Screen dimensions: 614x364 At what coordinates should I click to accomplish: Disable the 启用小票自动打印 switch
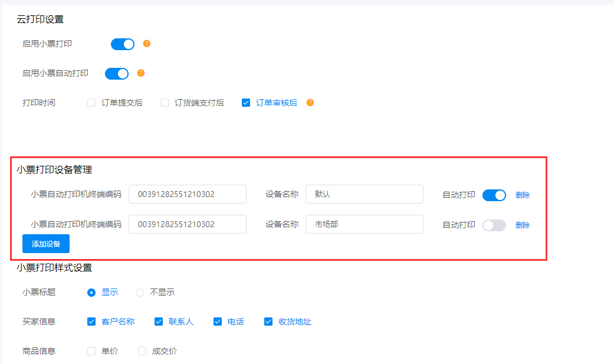pyautogui.click(x=117, y=74)
